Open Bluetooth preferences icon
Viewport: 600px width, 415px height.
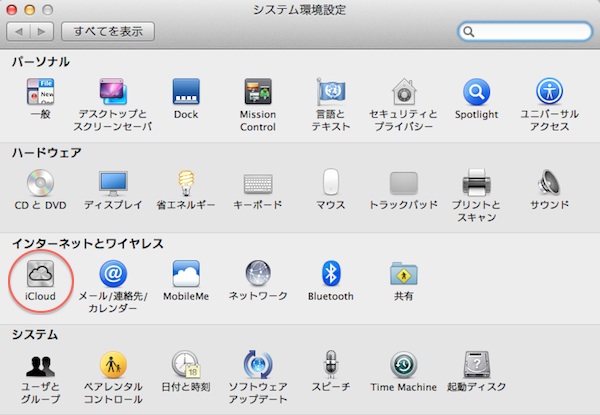pyautogui.click(x=331, y=273)
